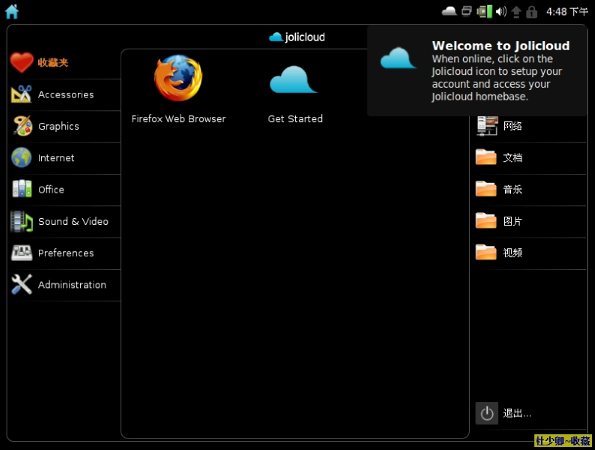Open the Sound & Video category
This screenshot has width=595, height=450.
[x=64, y=221]
